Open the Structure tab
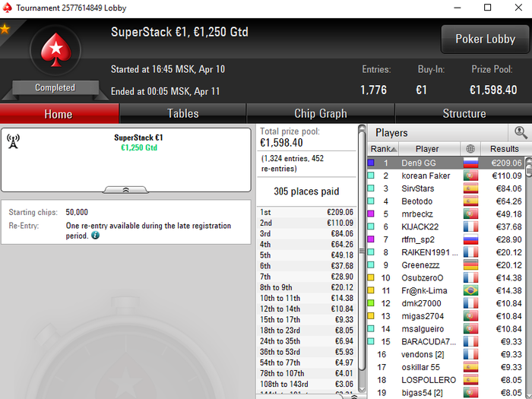Image resolution: width=532 pixels, height=399 pixels. (464, 114)
